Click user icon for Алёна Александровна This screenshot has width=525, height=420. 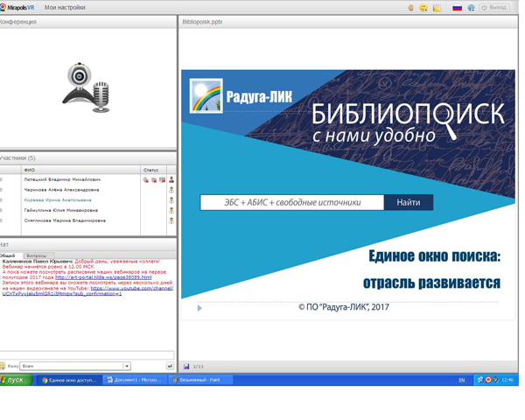[x=171, y=190]
